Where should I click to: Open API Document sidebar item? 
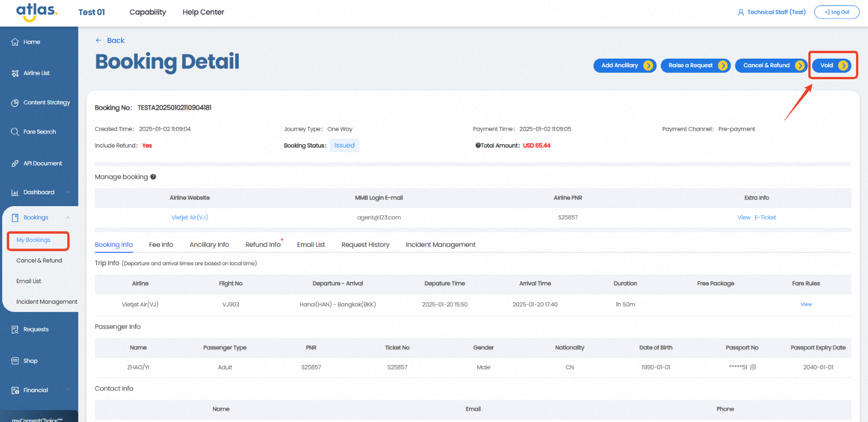(x=42, y=163)
